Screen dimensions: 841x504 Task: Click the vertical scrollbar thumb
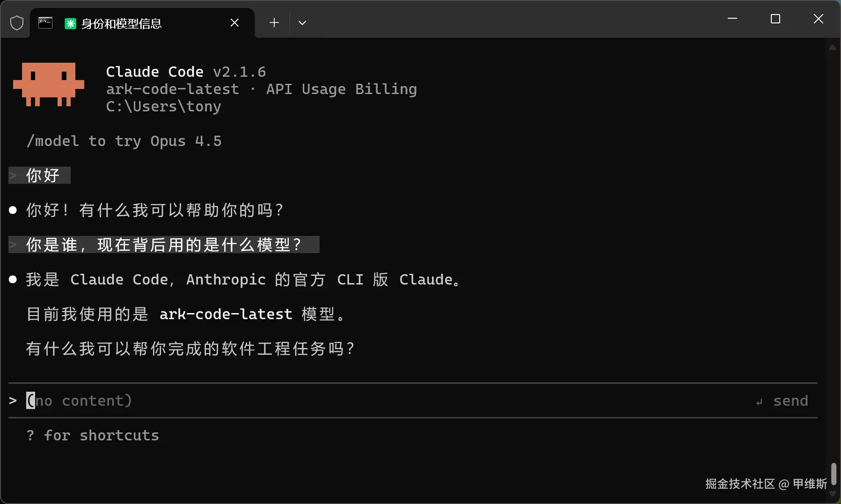[833, 474]
